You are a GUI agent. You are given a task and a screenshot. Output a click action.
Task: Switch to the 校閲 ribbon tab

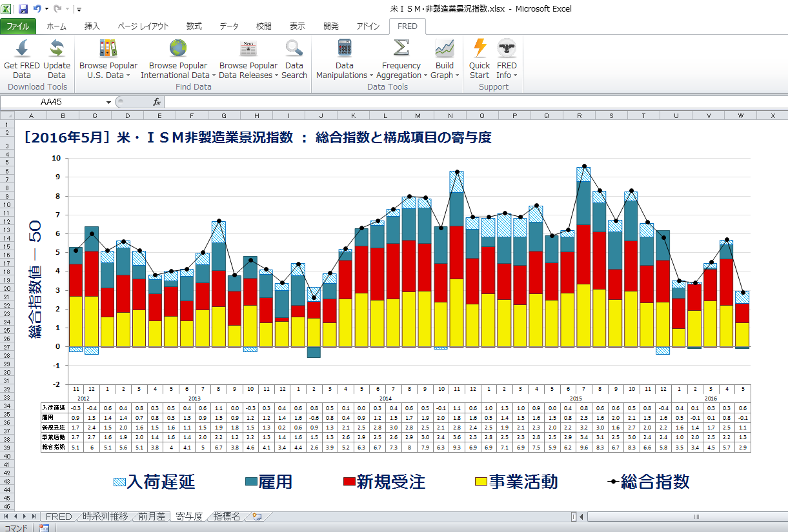[264, 26]
